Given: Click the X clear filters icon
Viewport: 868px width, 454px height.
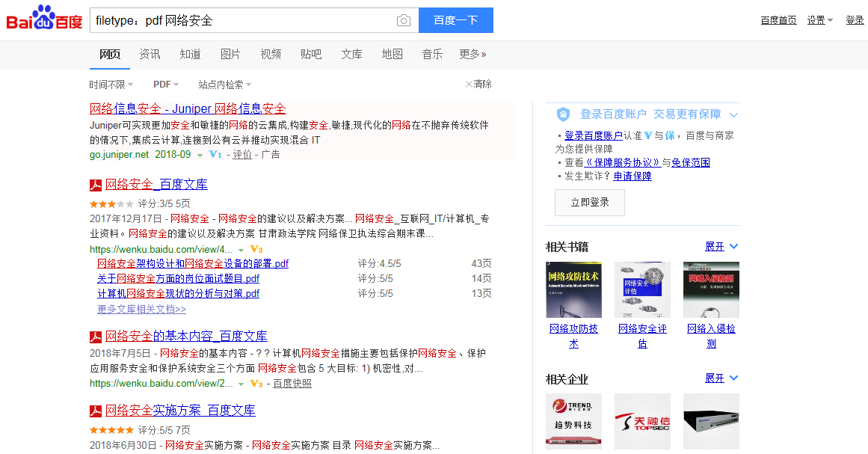Looking at the screenshot, I should [469, 85].
